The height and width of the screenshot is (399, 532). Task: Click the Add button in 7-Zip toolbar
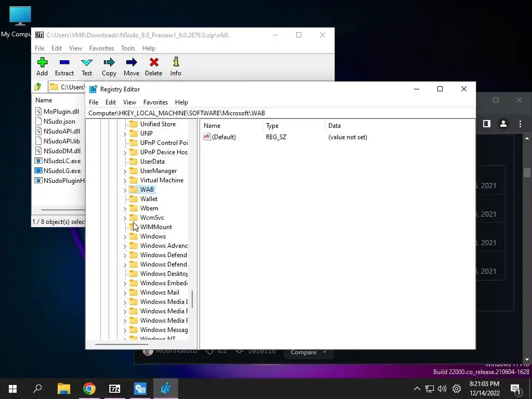[x=42, y=66]
